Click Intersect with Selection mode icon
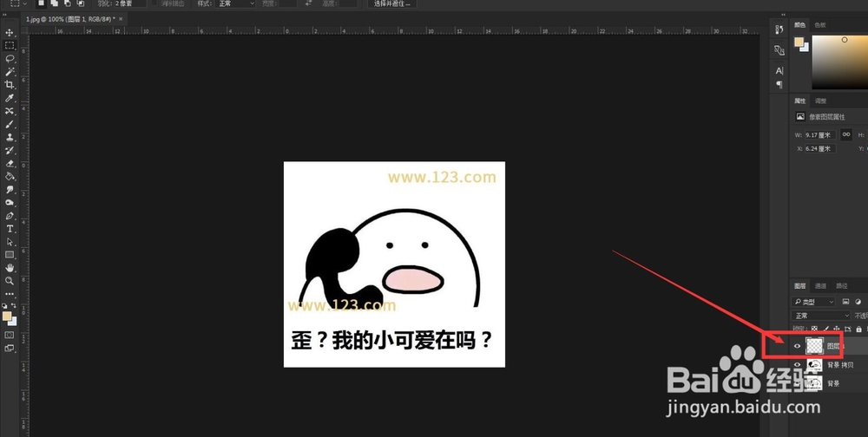 pos(81,3)
